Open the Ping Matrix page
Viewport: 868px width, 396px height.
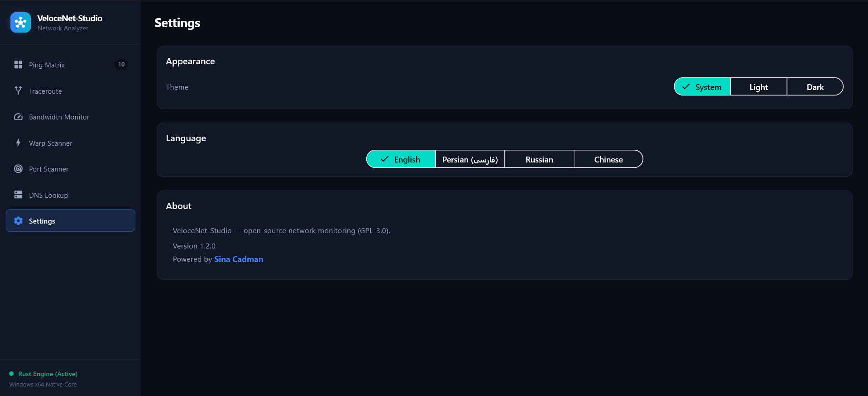[x=71, y=65]
